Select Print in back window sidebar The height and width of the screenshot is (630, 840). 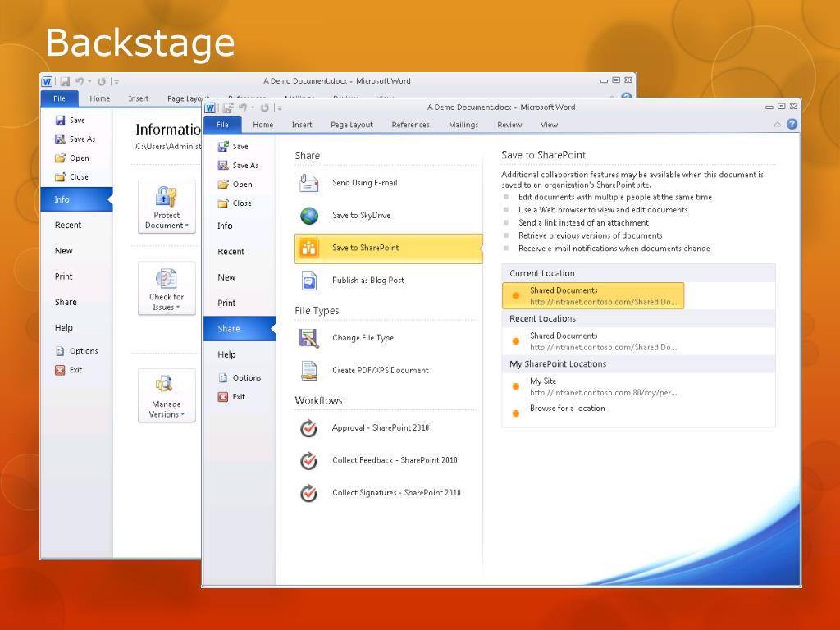click(x=76, y=277)
